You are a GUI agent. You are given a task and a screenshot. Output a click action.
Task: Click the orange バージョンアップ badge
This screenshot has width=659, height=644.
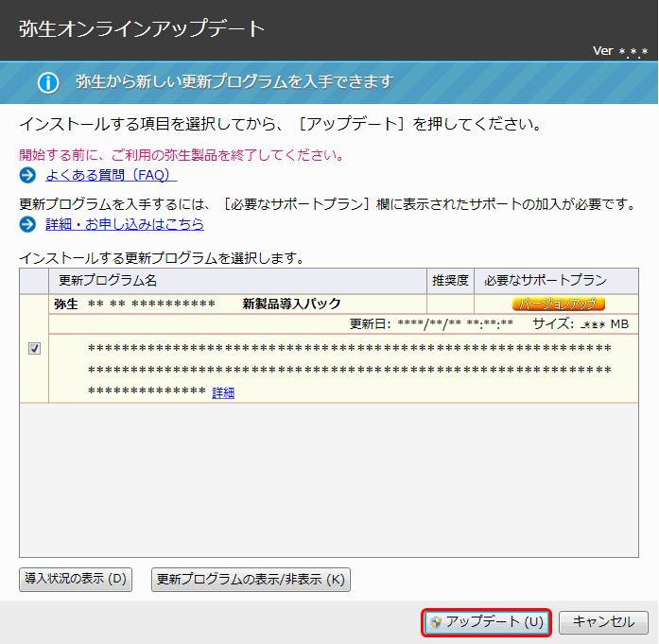(x=558, y=304)
